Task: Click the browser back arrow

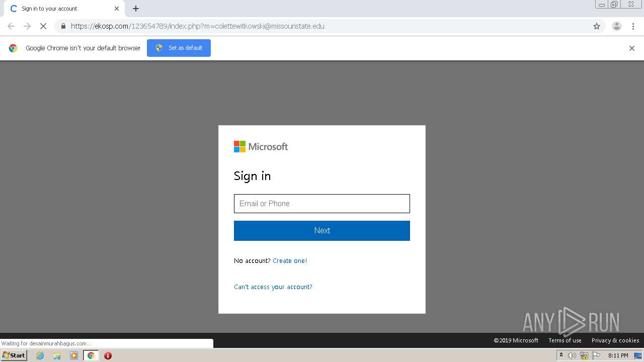Action: click(11, 26)
